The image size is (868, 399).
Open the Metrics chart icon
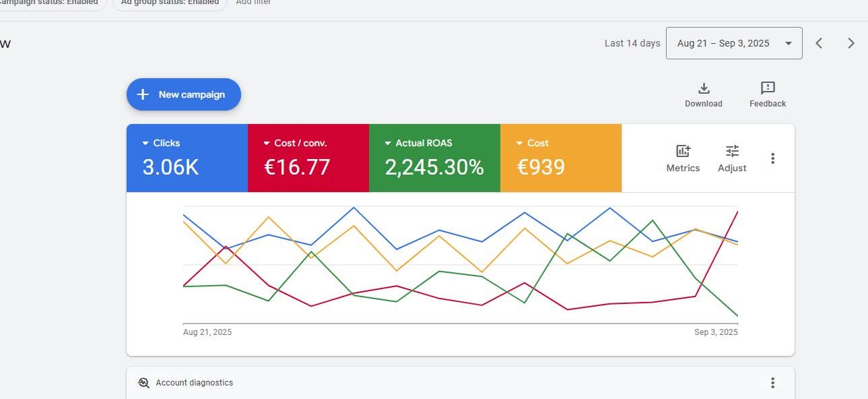tap(683, 151)
